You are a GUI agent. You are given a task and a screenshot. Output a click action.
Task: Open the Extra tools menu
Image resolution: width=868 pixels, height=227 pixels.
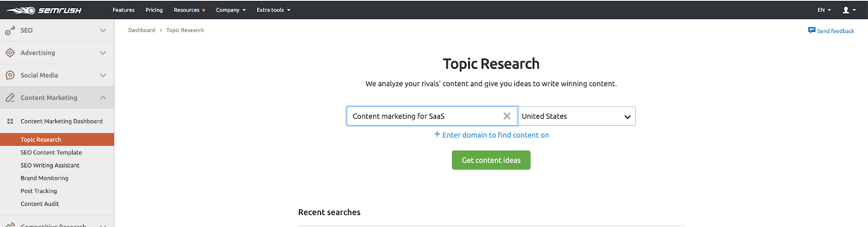pyautogui.click(x=273, y=10)
